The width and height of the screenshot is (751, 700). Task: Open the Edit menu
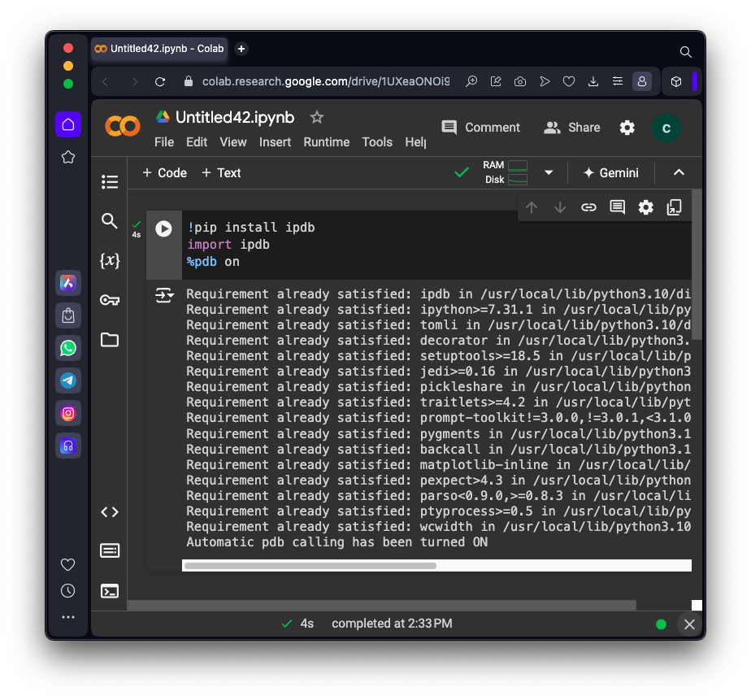[197, 142]
